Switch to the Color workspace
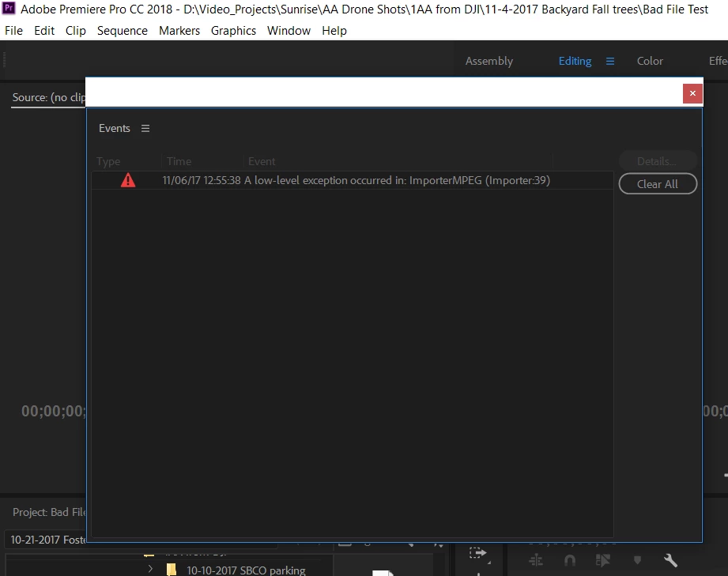 point(650,62)
